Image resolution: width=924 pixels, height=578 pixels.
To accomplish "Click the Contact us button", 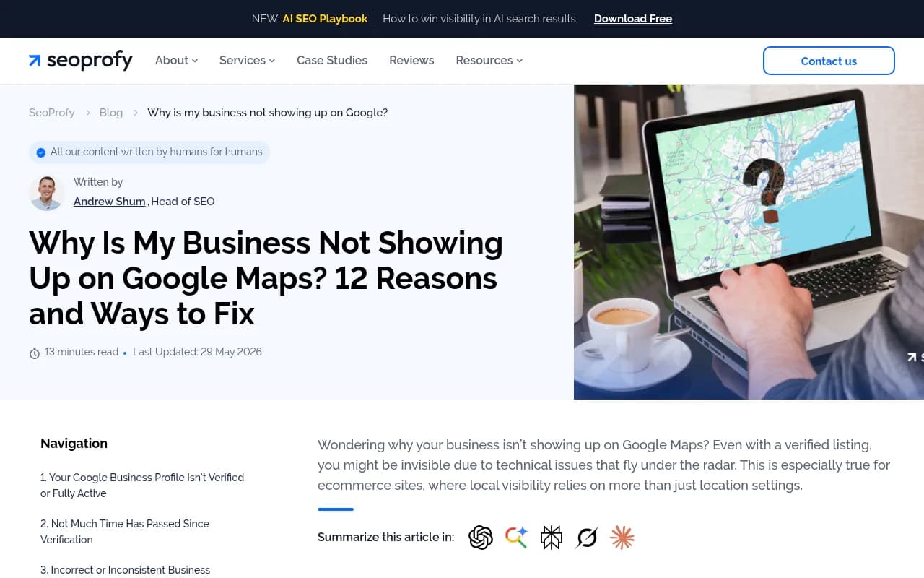I will coord(829,61).
